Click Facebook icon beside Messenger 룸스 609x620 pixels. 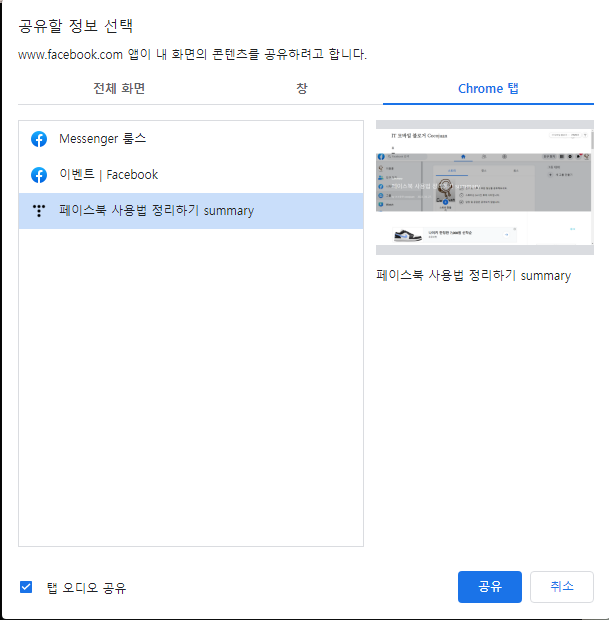point(39,139)
